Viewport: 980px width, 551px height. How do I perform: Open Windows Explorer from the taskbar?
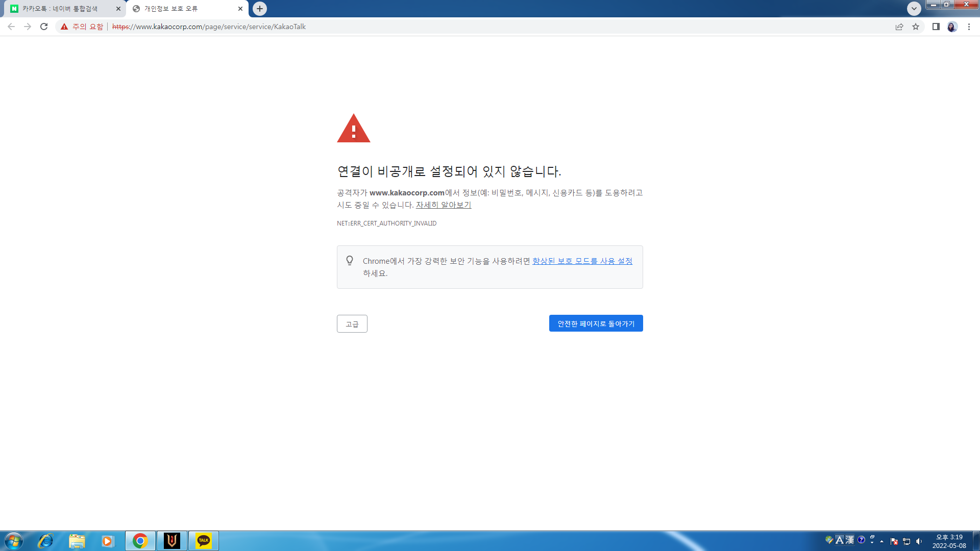tap(77, 541)
